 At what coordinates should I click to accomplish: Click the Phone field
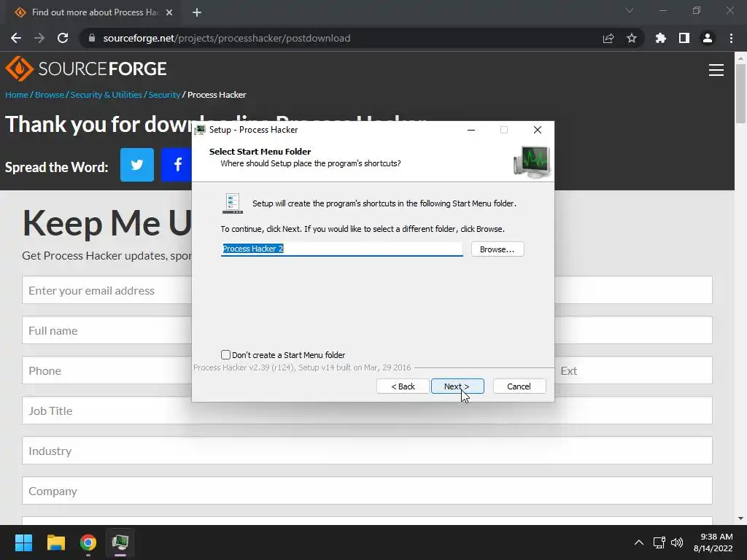[107, 370]
